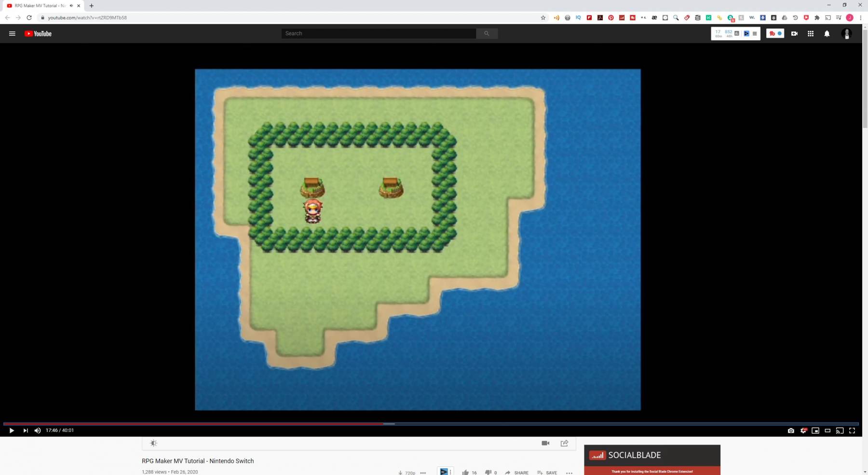Open the Pinterest extension
The image size is (868, 475).
tap(611, 18)
